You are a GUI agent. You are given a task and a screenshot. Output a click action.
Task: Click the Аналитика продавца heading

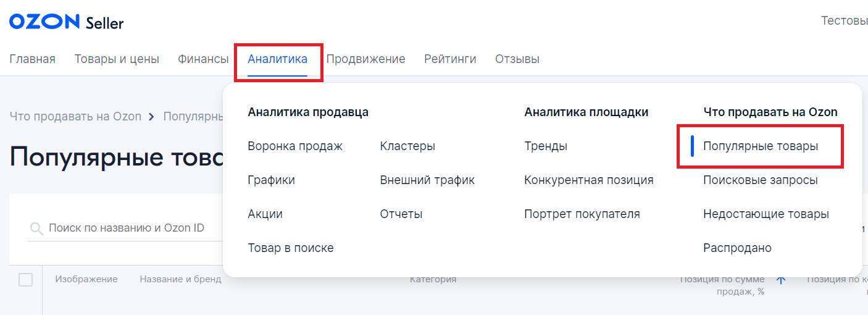click(308, 112)
